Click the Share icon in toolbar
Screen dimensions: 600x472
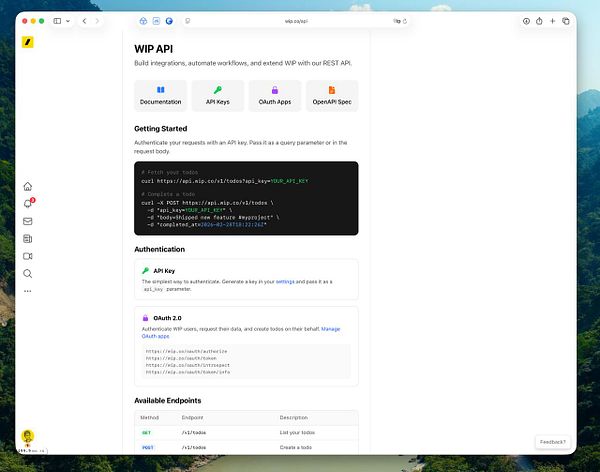(539, 21)
